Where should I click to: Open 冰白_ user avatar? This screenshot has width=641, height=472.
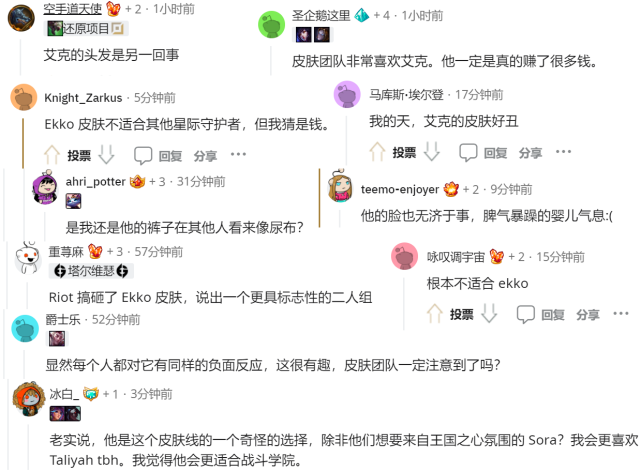point(29,399)
